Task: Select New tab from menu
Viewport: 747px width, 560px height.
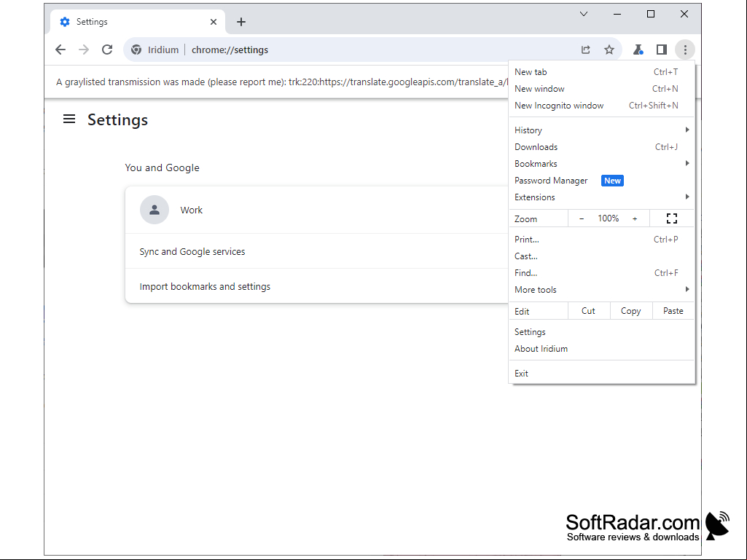Action: [x=602, y=72]
